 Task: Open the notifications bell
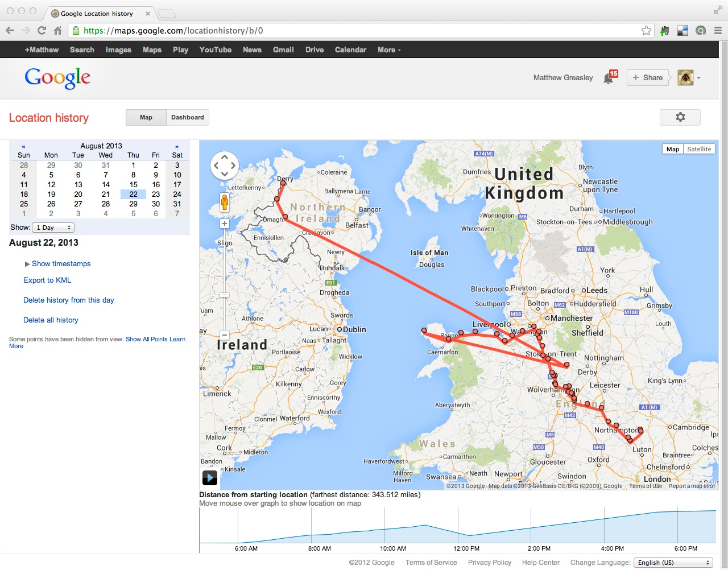tap(609, 78)
